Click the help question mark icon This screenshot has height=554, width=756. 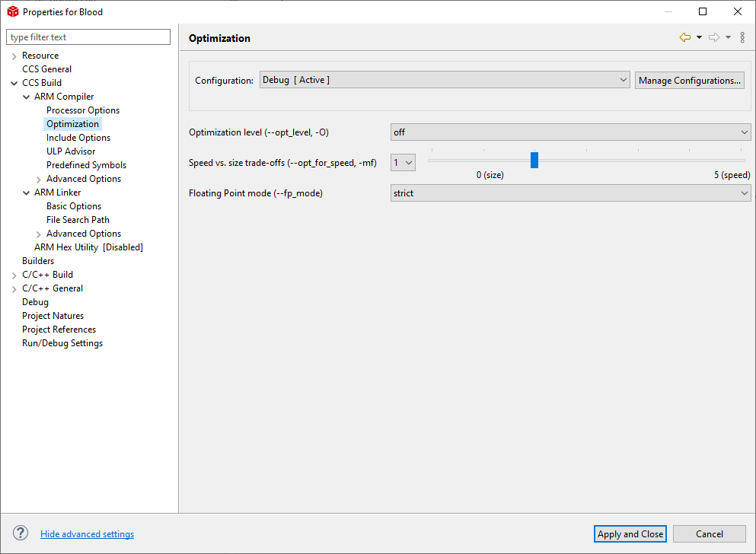tap(21, 533)
